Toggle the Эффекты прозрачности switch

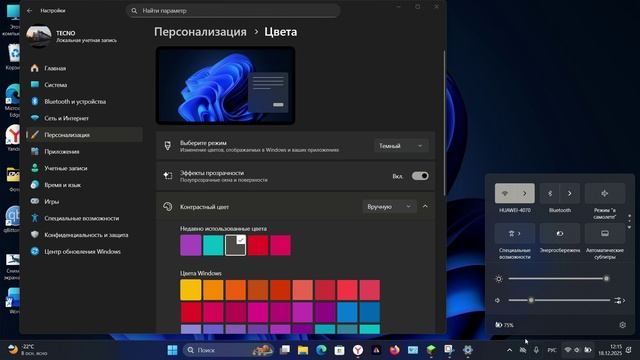point(420,176)
